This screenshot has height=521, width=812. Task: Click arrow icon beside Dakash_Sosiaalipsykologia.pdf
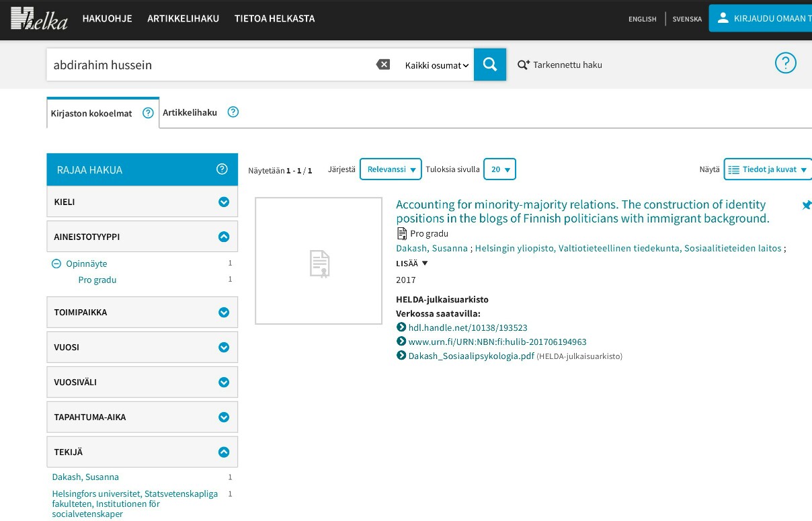click(x=401, y=356)
